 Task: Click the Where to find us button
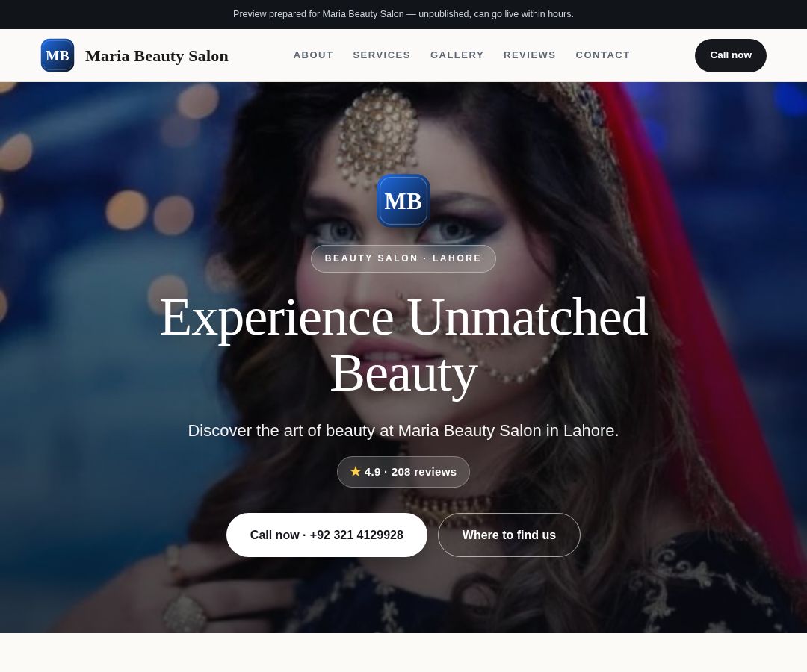point(509,535)
